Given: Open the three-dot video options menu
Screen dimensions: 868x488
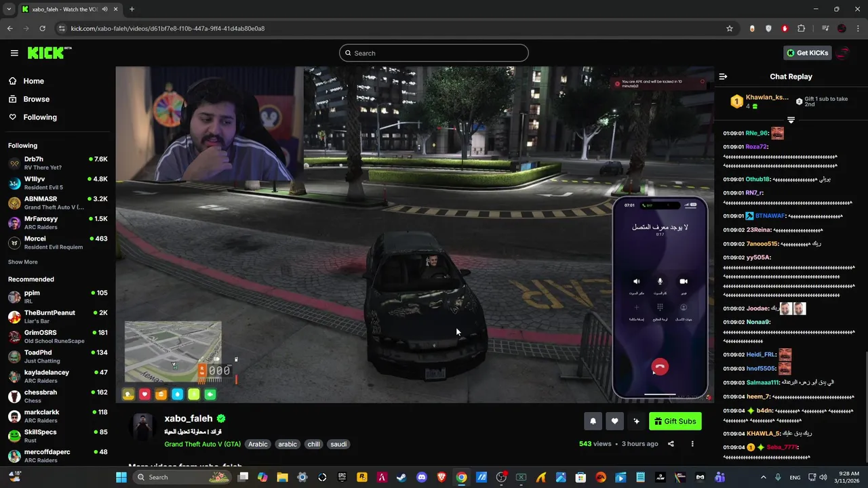Looking at the screenshot, I should (692, 444).
